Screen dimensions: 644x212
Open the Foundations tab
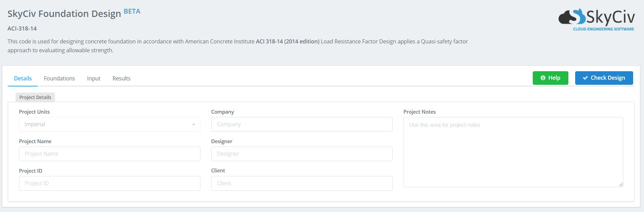(x=59, y=78)
